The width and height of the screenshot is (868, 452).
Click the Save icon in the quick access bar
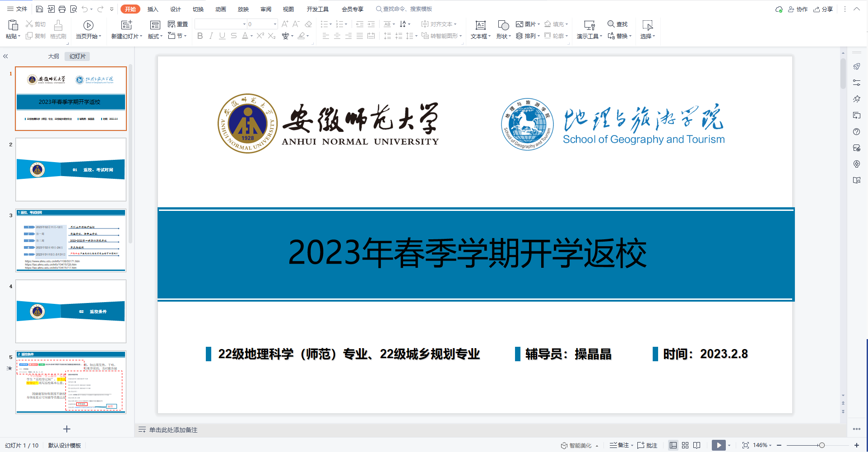(x=39, y=9)
